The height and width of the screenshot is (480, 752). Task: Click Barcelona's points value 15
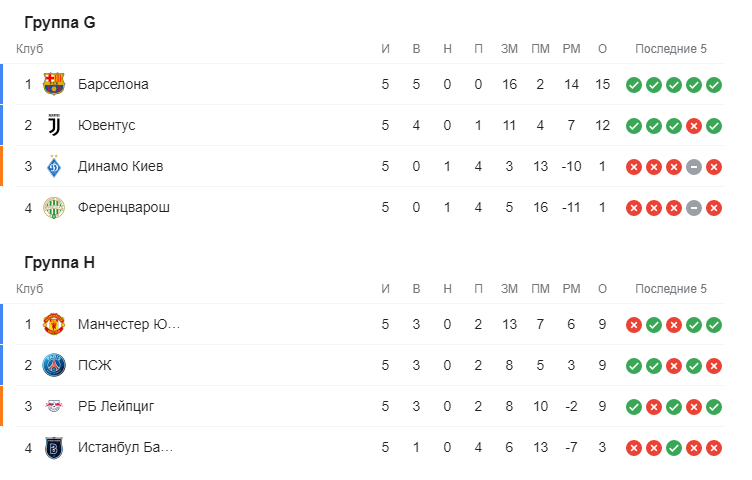pyautogui.click(x=602, y=84)
